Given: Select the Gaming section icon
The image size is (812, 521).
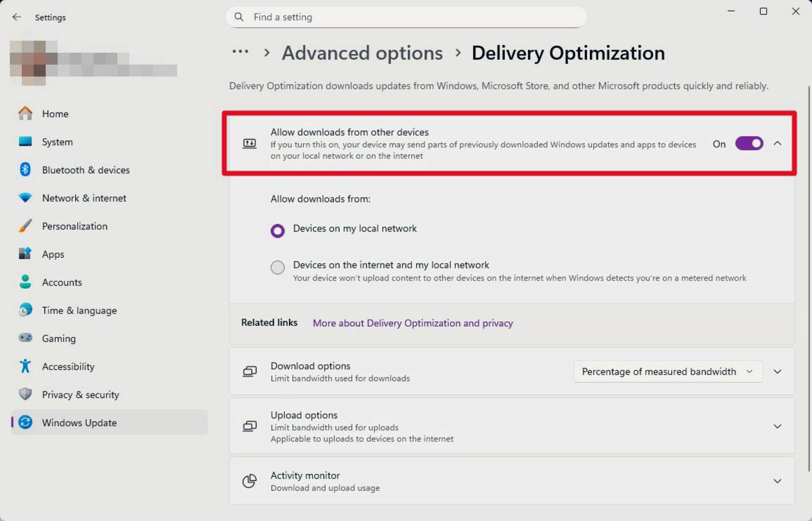Looking at the screenshot, I should click(x=25, y=338).
